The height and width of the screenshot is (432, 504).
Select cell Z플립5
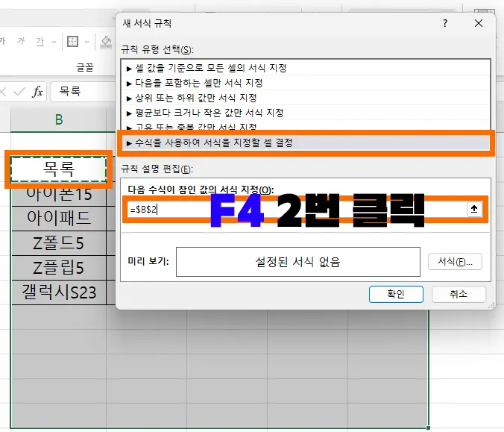pos(59,268)
